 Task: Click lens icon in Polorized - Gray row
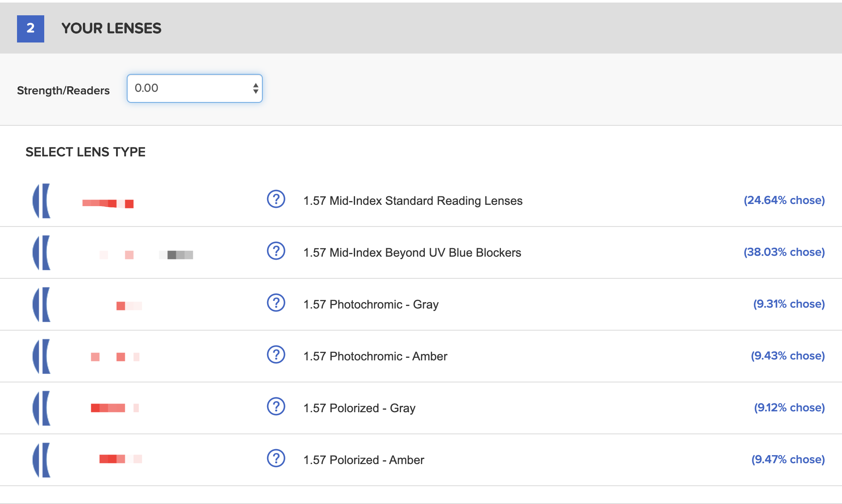tap(42, 408)
